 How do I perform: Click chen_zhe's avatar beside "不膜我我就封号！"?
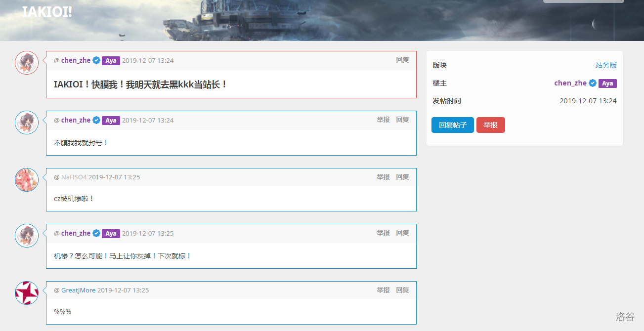(x=27, y=123)
